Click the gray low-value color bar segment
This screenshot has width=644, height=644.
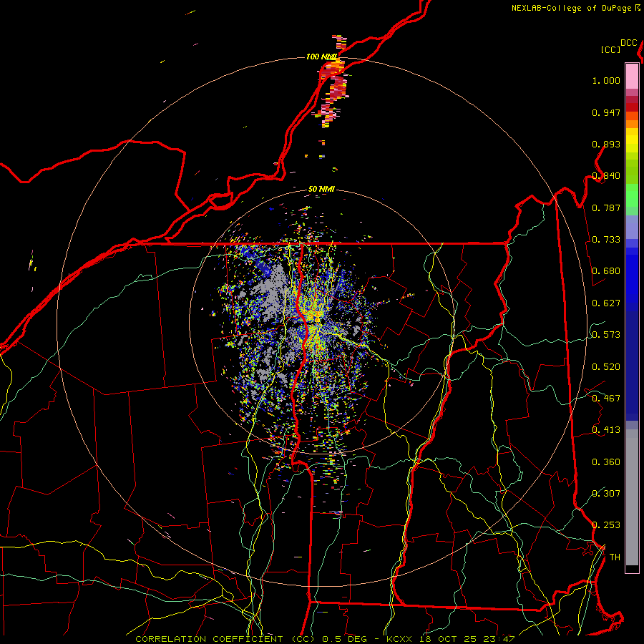(x=632, y=497)
